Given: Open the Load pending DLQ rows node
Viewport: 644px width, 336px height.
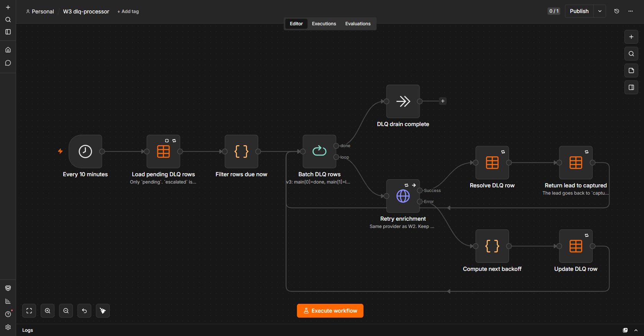Looking at the screenshot, I should pyautogui.click(x=163, y=151).
